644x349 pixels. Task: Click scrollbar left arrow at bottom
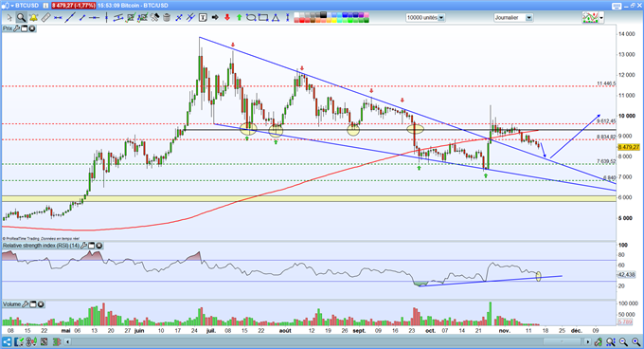pos(68,342)
